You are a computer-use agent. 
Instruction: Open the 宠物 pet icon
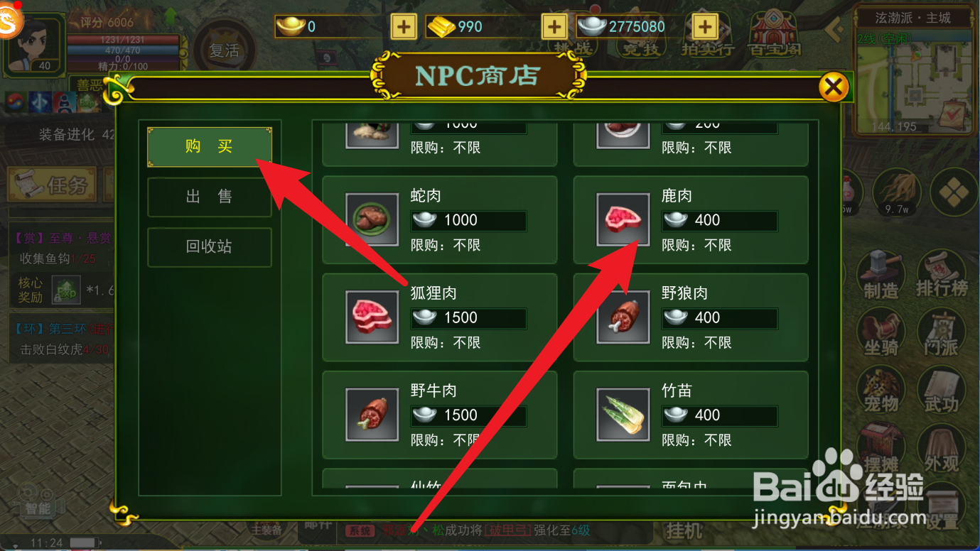tap(881, 391)
